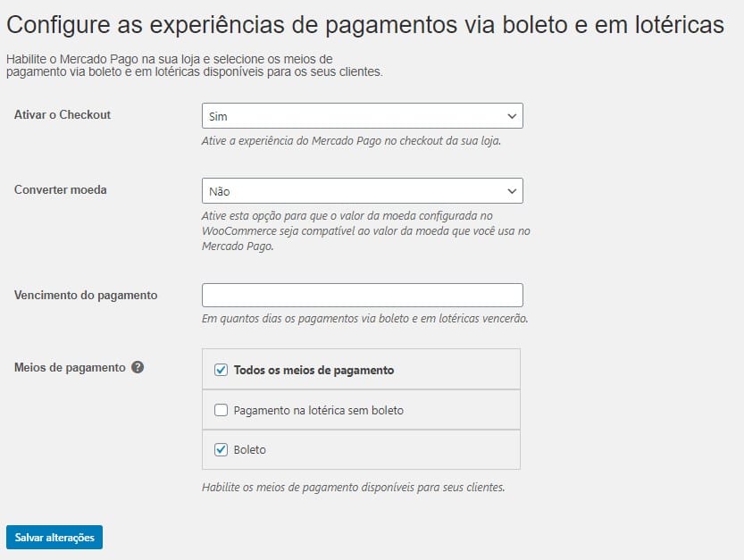Click the Meios de pagamento label text
744x560 pixels.
point(70,368)
